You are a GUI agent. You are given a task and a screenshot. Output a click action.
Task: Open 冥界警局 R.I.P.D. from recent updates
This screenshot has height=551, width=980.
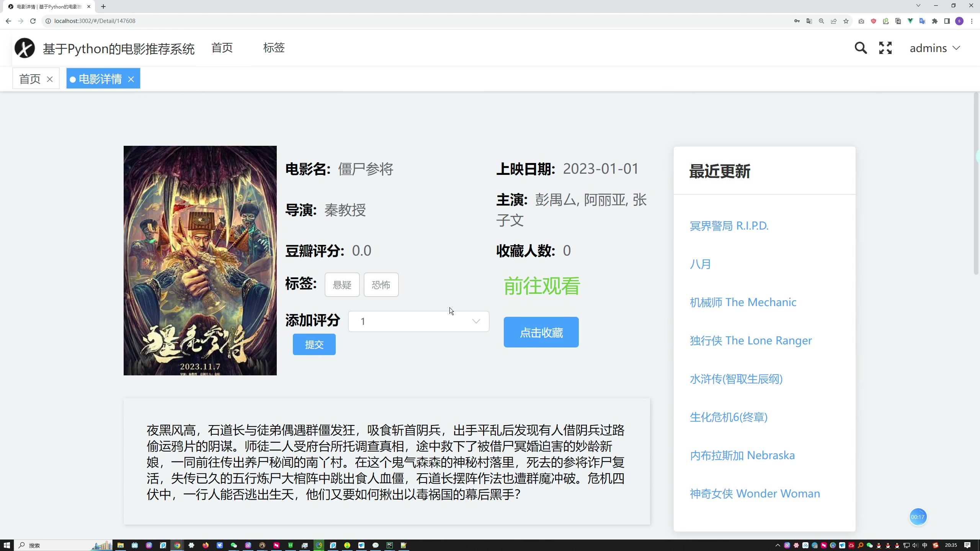pyautogui.click(x=729, y=226)
